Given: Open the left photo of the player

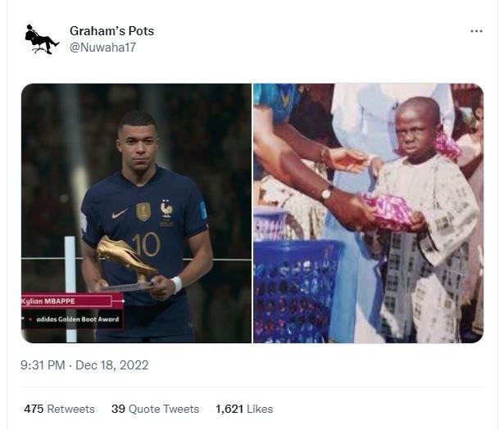Looking at the screenshot, I should click(136, 212).
